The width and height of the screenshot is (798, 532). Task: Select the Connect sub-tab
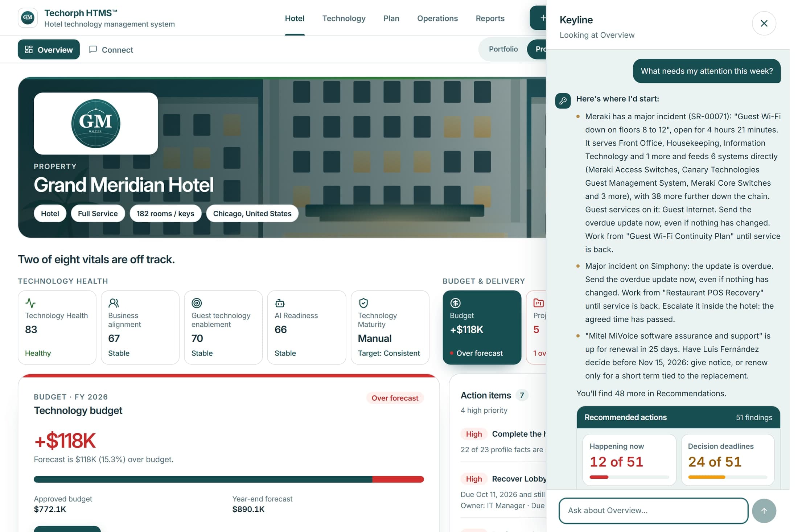click(111, 49)
